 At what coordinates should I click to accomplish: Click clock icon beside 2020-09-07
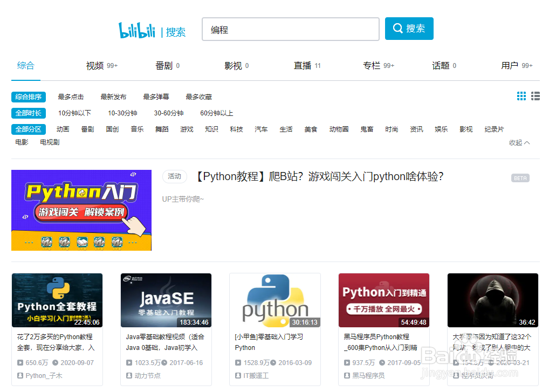pyautogui.click(x=56, y=362)
